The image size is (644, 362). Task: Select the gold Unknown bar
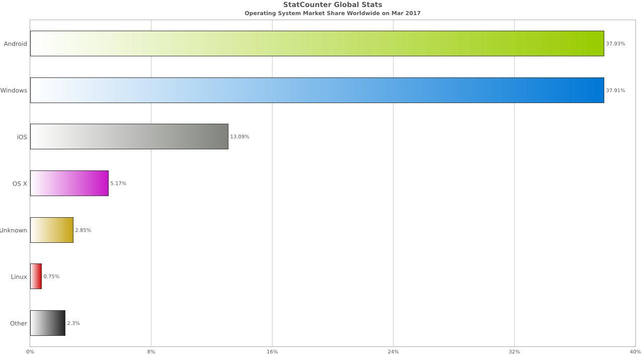click(52, 230)
